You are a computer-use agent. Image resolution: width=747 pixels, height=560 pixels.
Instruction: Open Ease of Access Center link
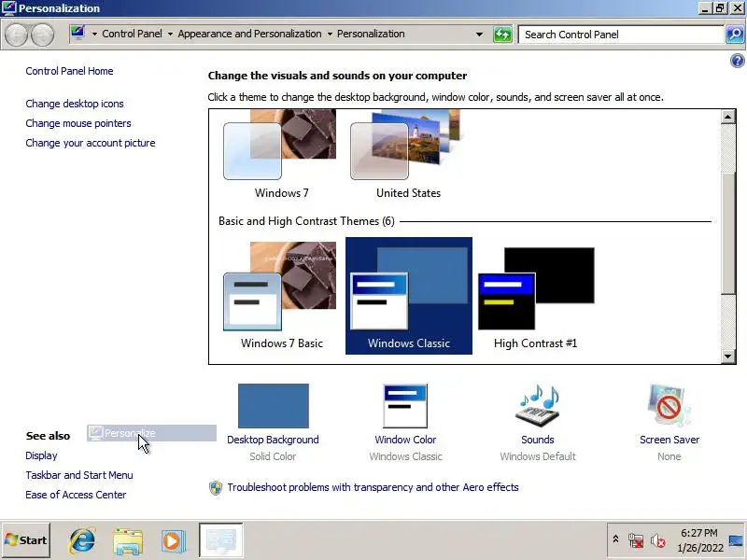76,495
